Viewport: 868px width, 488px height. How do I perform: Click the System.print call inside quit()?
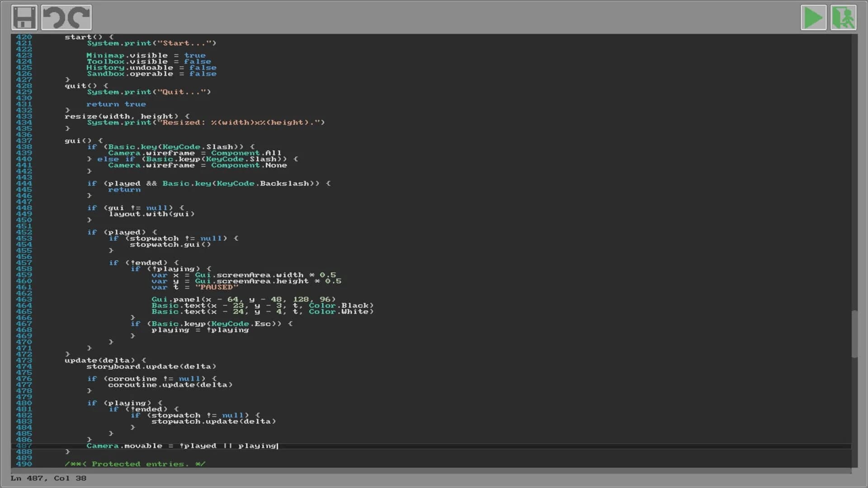149,92
